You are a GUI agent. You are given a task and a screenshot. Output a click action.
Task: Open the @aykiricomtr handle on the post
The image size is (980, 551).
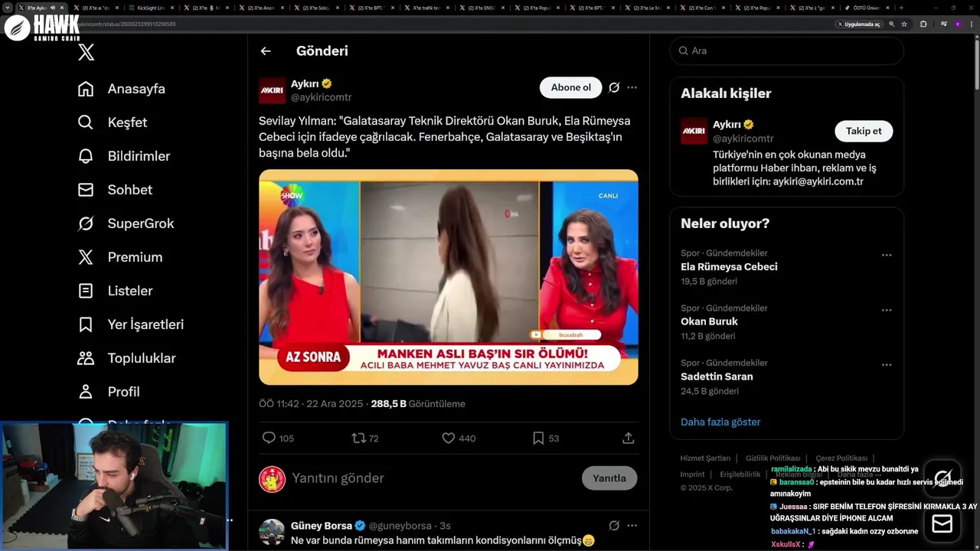[322, 97]
